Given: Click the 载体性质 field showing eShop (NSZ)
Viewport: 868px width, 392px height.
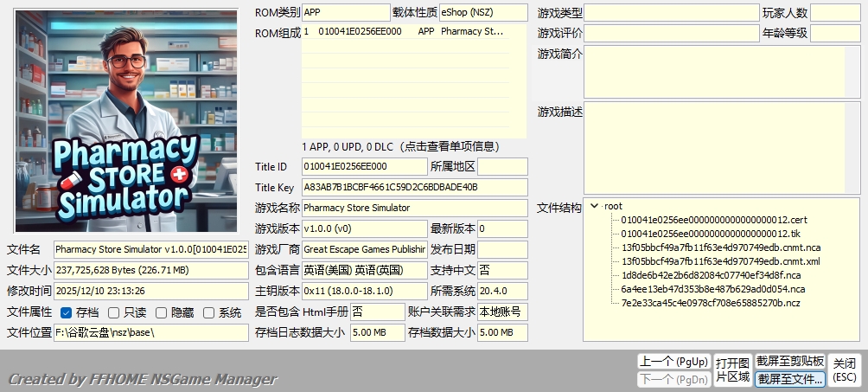Looking at the screenshot, I should click(x=483, y=12).
